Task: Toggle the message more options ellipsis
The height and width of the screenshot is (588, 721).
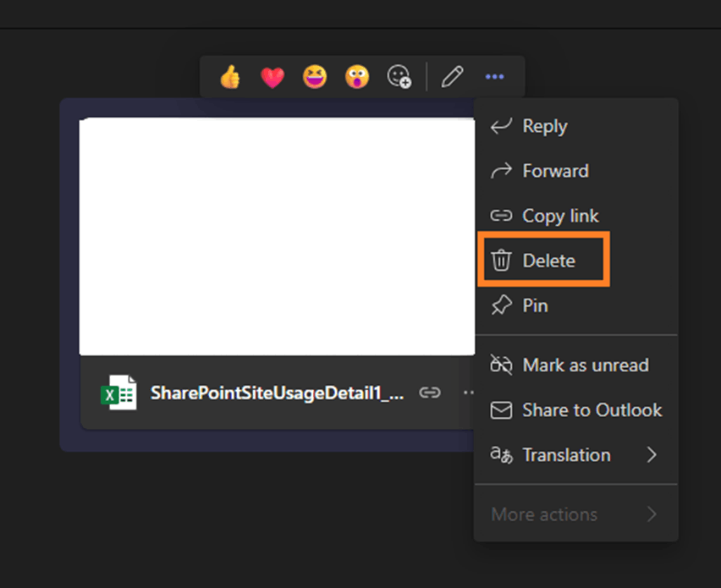Action: (495, 77)
